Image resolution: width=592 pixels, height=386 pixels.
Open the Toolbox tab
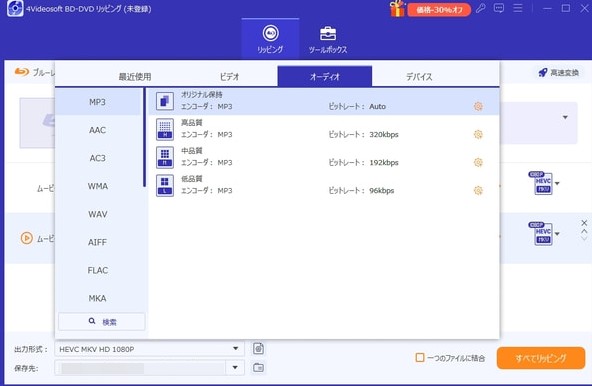[328, 39]
